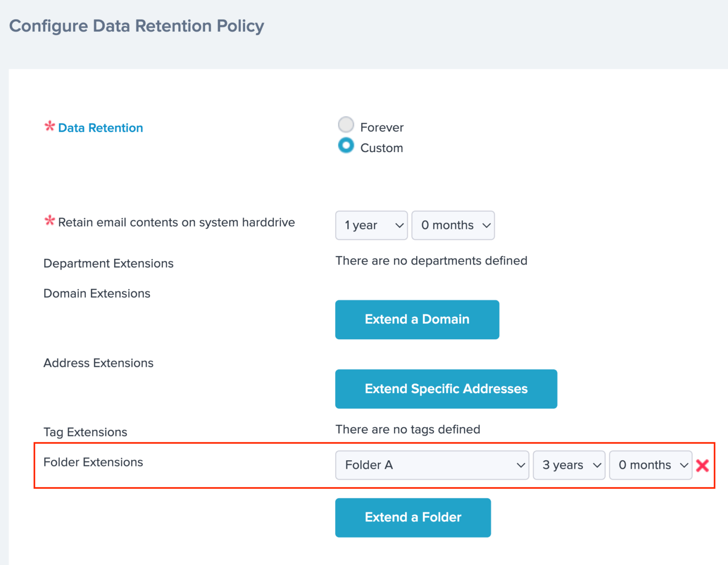Open the months dropdown beside 1 year
This screenshot has width=728, height=565.
453,225
